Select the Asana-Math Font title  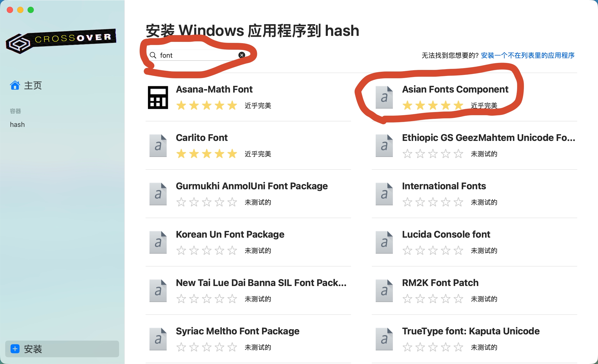tap(214, 89)
